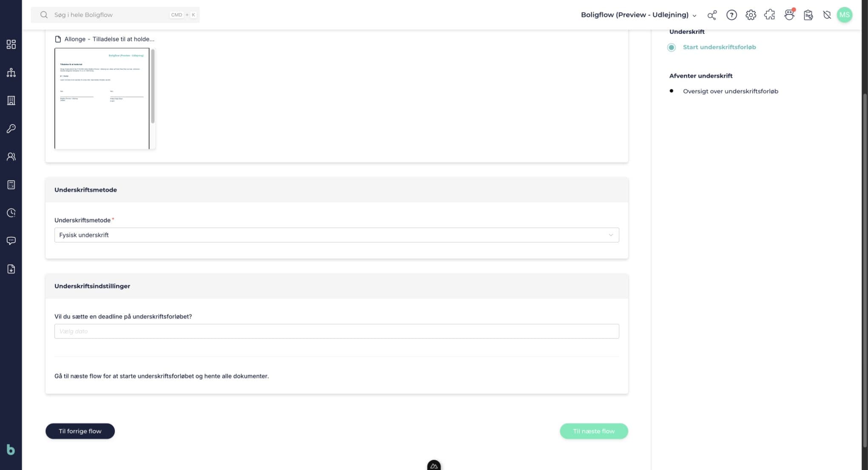This screenshot has width=868, height=470.
Task: Click the Boligflow logo at sidebar bottom
Action: tap(11, 450)
